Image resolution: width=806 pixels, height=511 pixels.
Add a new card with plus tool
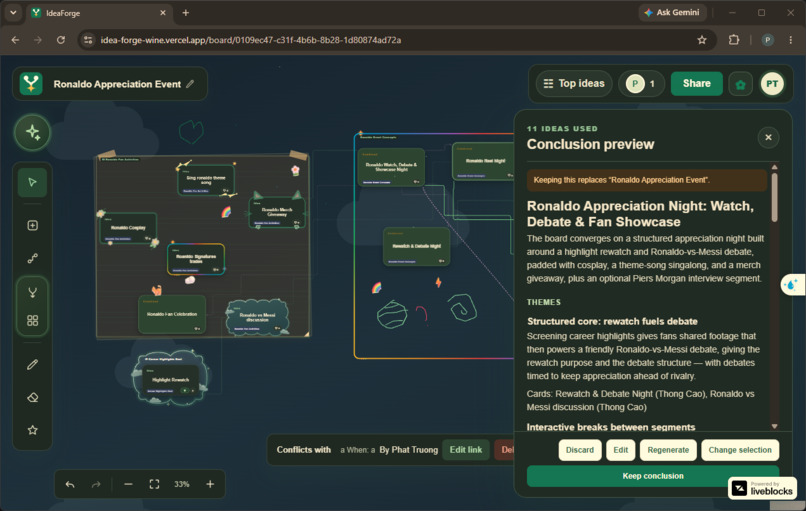click(32, 225)
